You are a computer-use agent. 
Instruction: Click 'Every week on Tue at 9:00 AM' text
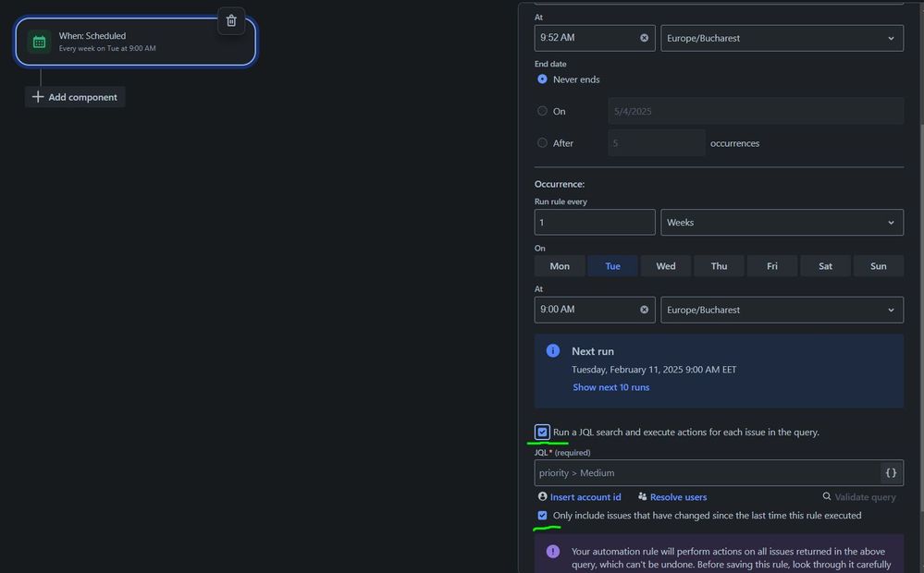tap(107, 48)
